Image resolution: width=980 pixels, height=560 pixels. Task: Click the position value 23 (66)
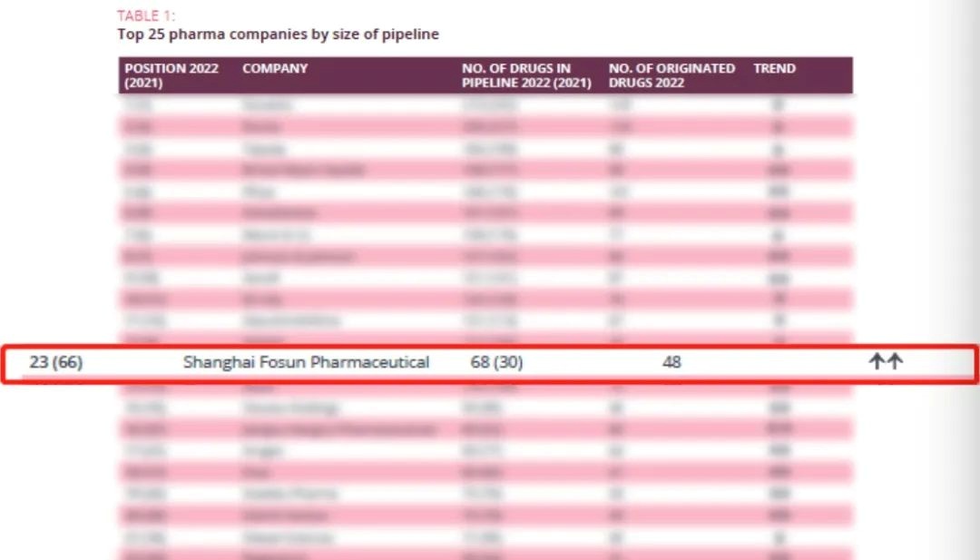coord(56,362)
